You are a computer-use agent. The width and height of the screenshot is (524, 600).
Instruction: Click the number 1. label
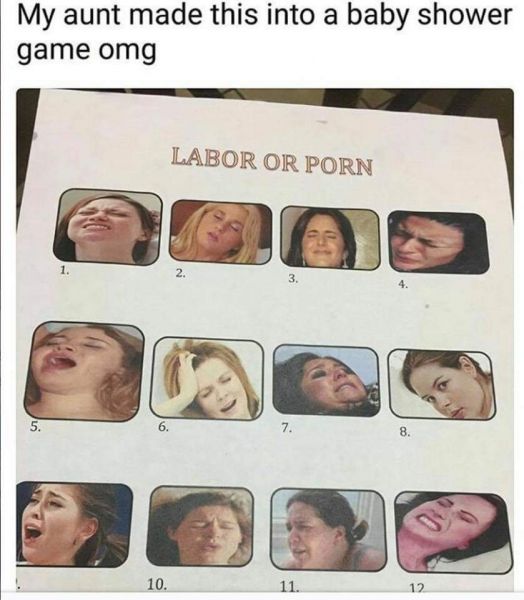click(x=64, y=271)
